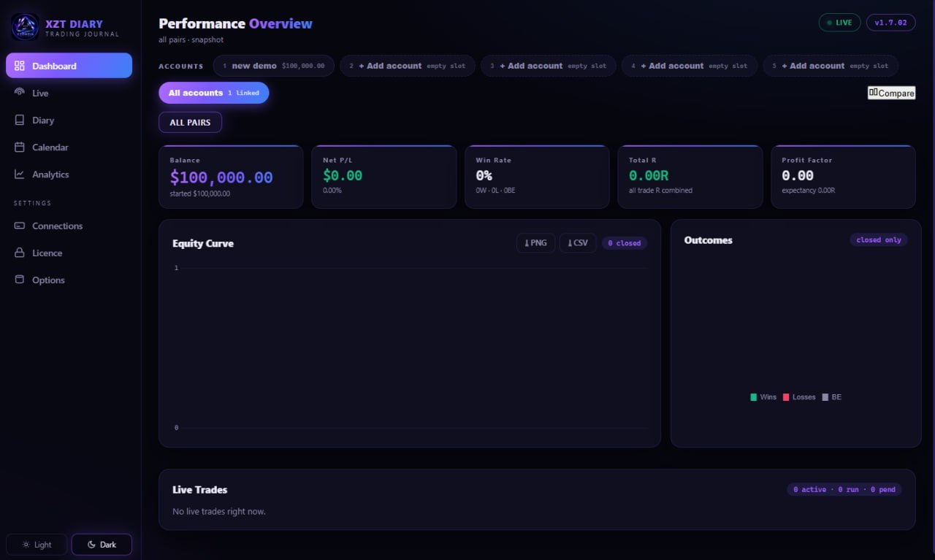Viewport: 935px width, 560px height.
Task: Click the Licence padlock icon
Action: coord(20,253)
